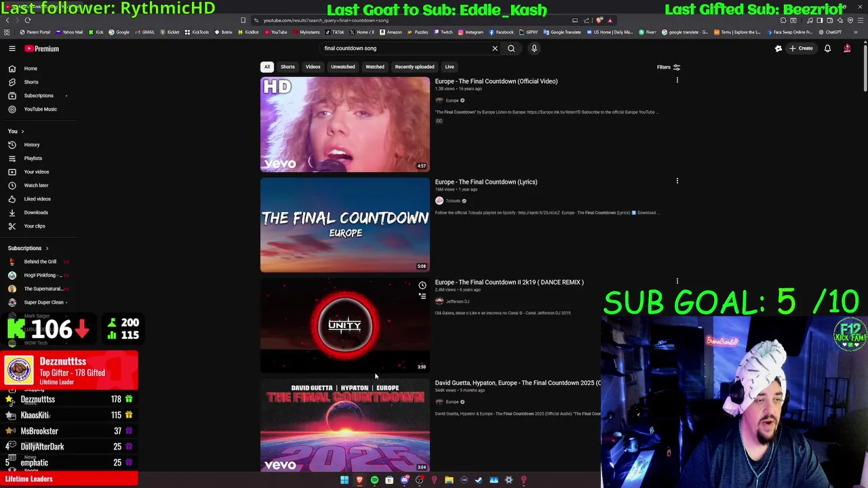
Task: Add UNITY remix to Watch later clock icon
Action: point(422,285)
